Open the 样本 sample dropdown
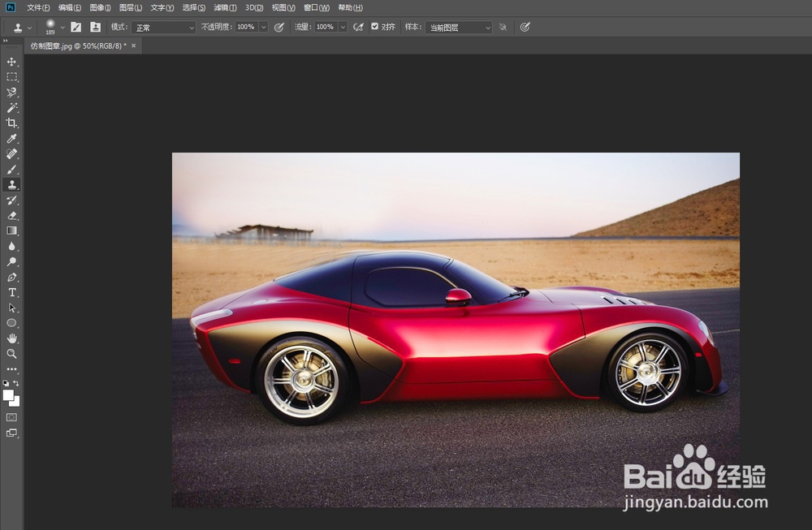Screen dimensions: 812x530 (x=458, y=28)
